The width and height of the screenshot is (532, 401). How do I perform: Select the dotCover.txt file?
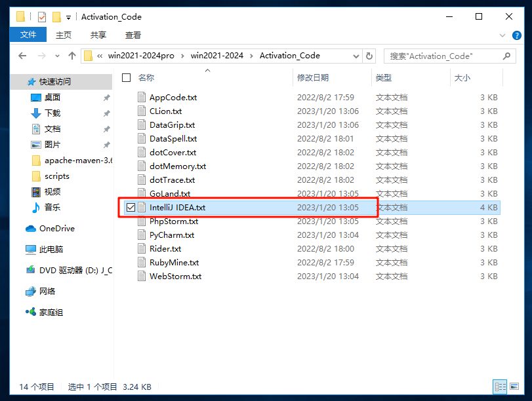click(173, 153)
